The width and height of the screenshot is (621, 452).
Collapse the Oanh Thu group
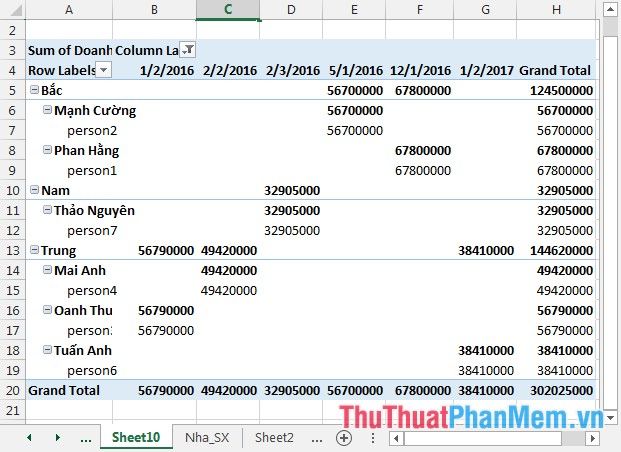click(47, 310)
